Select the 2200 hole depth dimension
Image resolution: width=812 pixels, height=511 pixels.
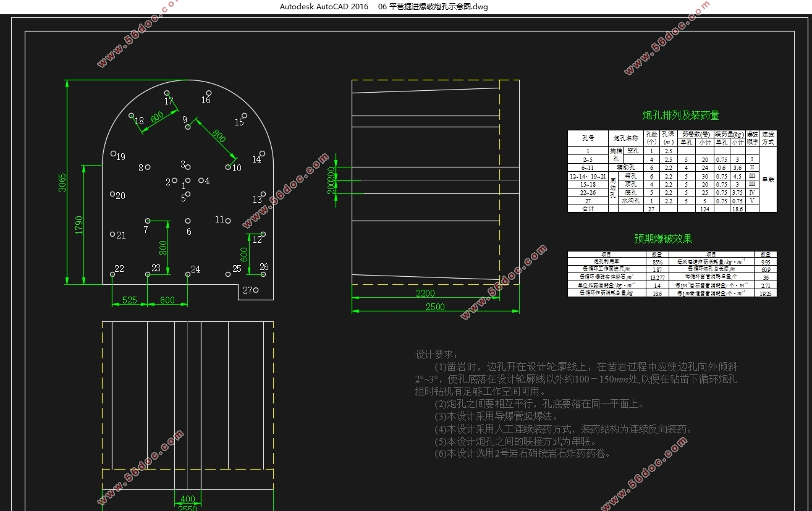tap(425, 294)
